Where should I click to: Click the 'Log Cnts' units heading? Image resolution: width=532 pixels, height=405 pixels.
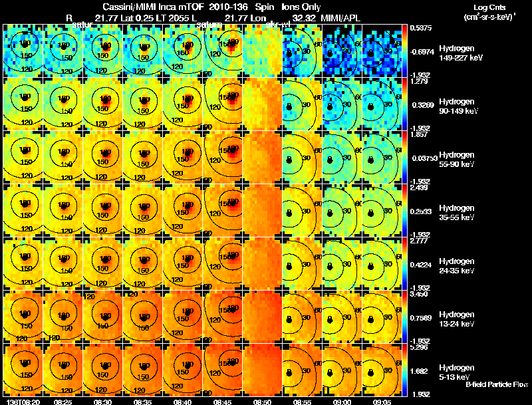[x=489, y=7]
